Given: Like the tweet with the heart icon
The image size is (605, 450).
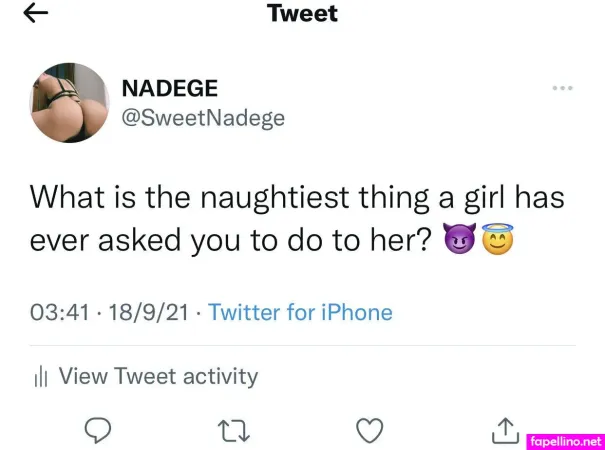Looking at the screenshot, I should 371,430.
